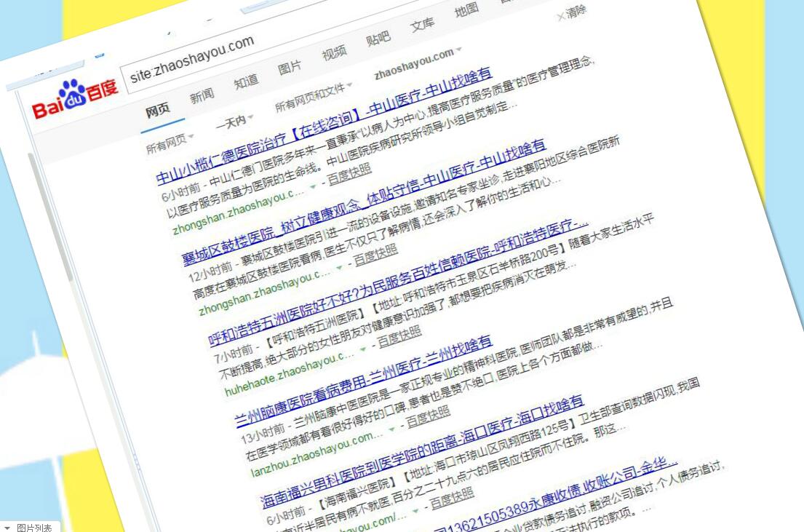Expand the 所有网页 filter dropdown
This screenshot has width=804, height=532.
click(170, 142)
